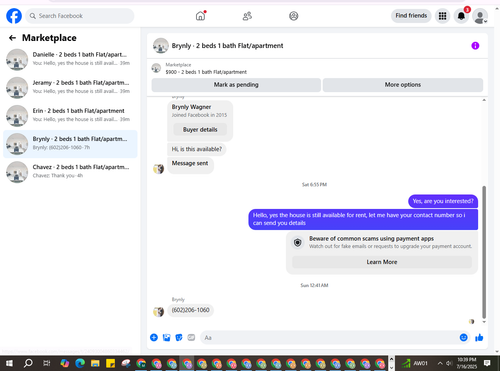The image size is (500, 371).
Task: Open Copilot from the taskbar
Action: pyautogui.click(x=65, y=363)
